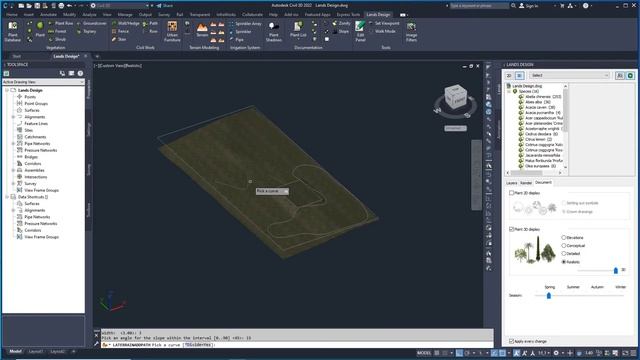Toggle the 3D view button beside 2D
The height and width of the screenshot is (360, 640).
pyautogui.click(x=519, y=76)
